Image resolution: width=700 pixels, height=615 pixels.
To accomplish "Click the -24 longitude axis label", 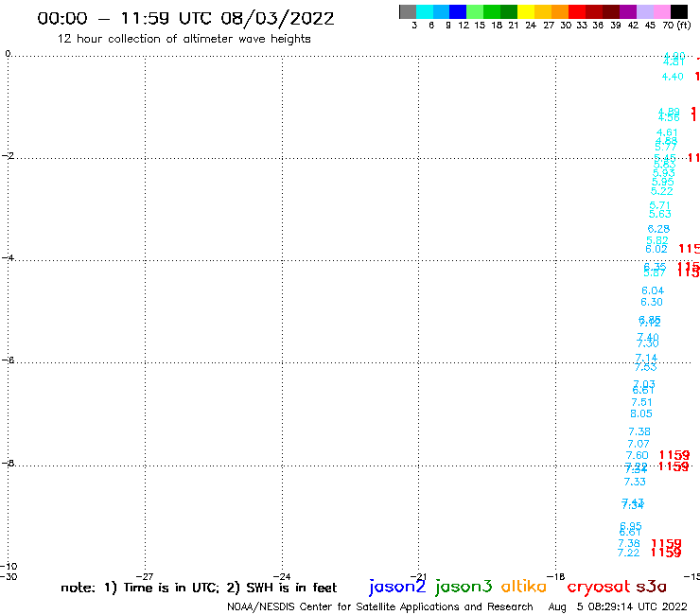I will [282, 576].
